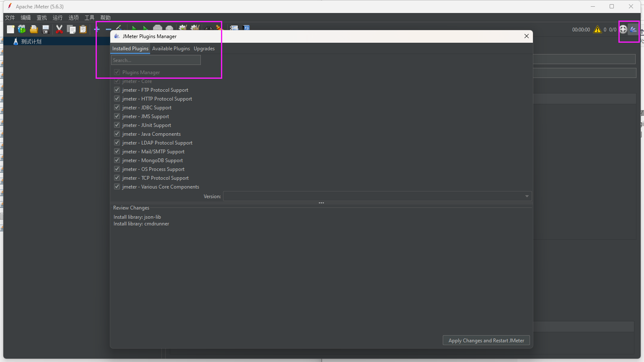
Task: Click the Open file folder icon
Action: (34, 29)
